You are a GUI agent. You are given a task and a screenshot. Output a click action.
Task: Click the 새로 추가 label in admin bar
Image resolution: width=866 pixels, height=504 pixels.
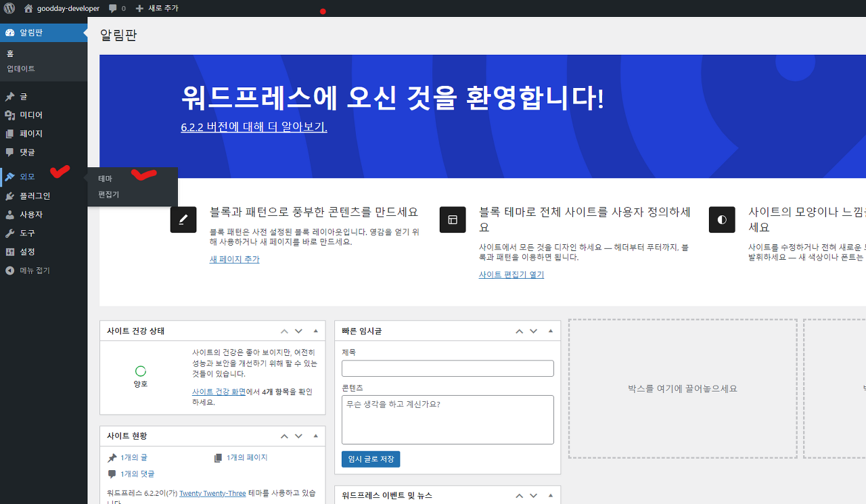pyautogui.click(x=164, y=8)
